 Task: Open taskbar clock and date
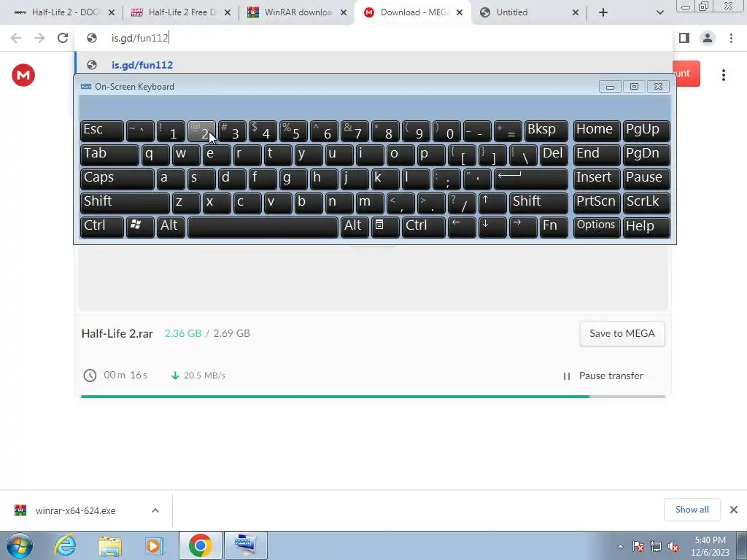pos(710,546)
